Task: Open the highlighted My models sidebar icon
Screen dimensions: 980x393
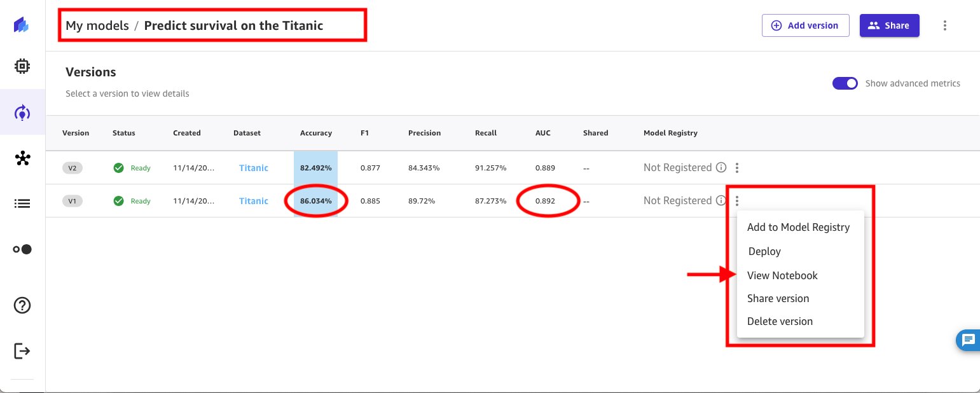Action: tap(22, 113)
